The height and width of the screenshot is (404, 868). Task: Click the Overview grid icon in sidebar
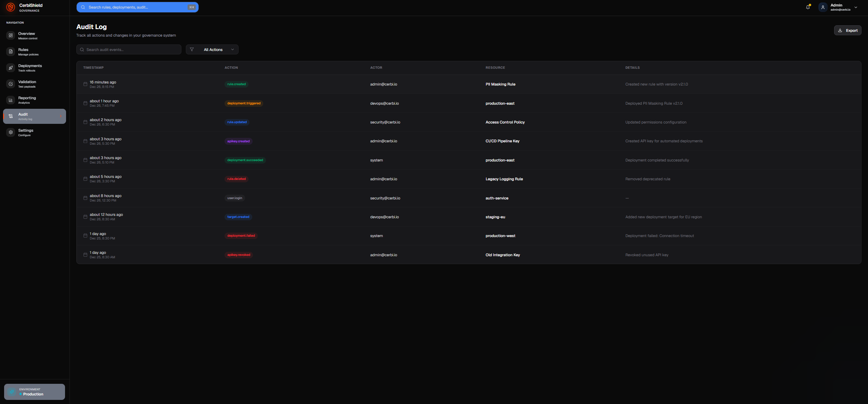coord(11,36)
